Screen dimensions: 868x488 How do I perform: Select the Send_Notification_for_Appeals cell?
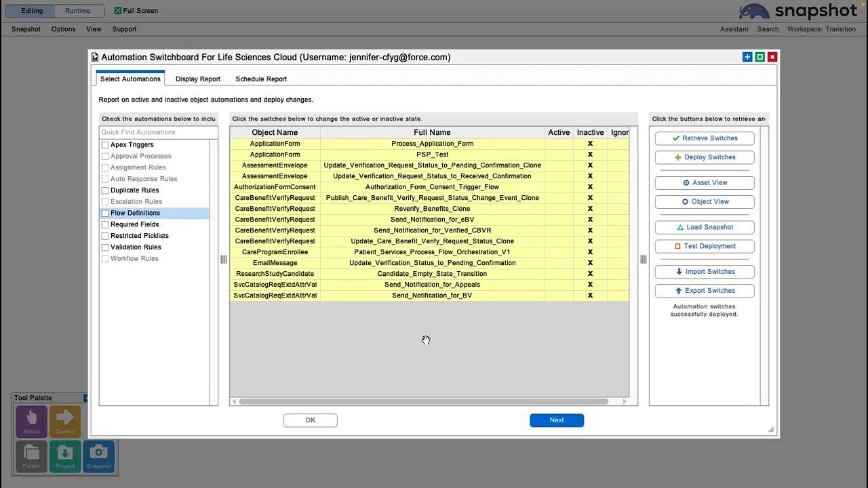[432, 285]
